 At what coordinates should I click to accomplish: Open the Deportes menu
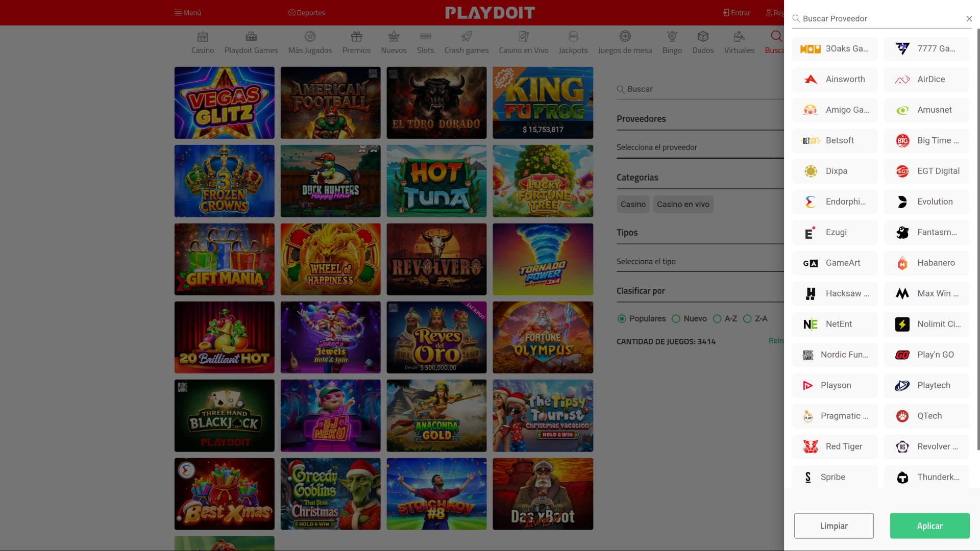[x=306, y=13]
